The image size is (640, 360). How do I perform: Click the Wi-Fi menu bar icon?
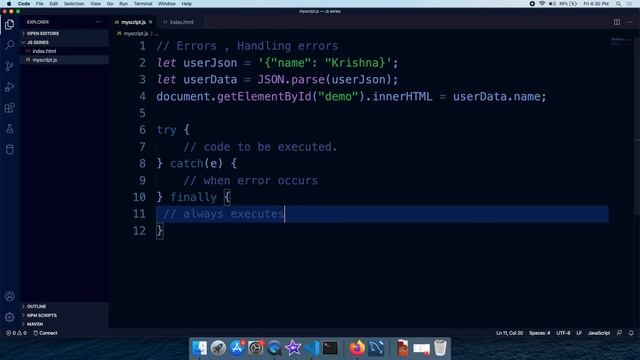[542, 4]
